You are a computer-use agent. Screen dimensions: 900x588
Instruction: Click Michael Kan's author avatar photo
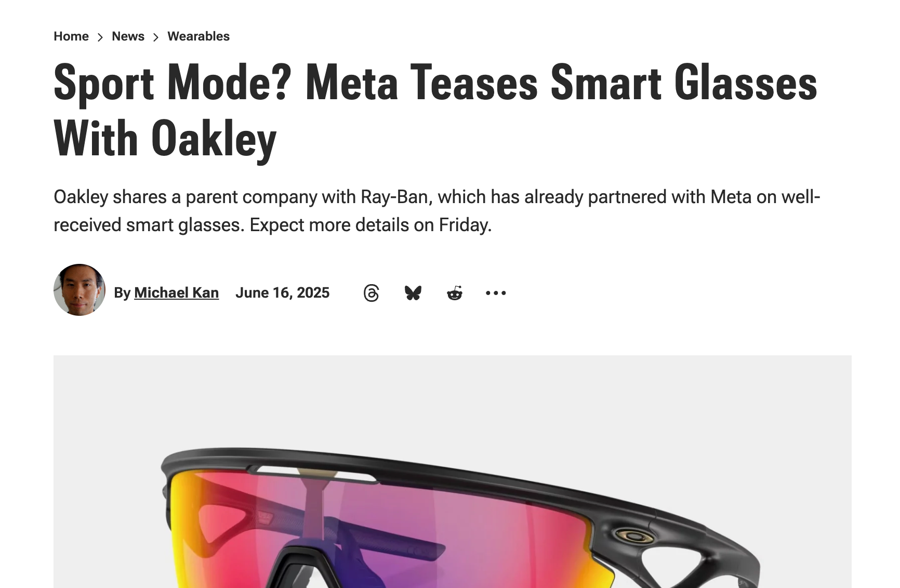point(80,290)
